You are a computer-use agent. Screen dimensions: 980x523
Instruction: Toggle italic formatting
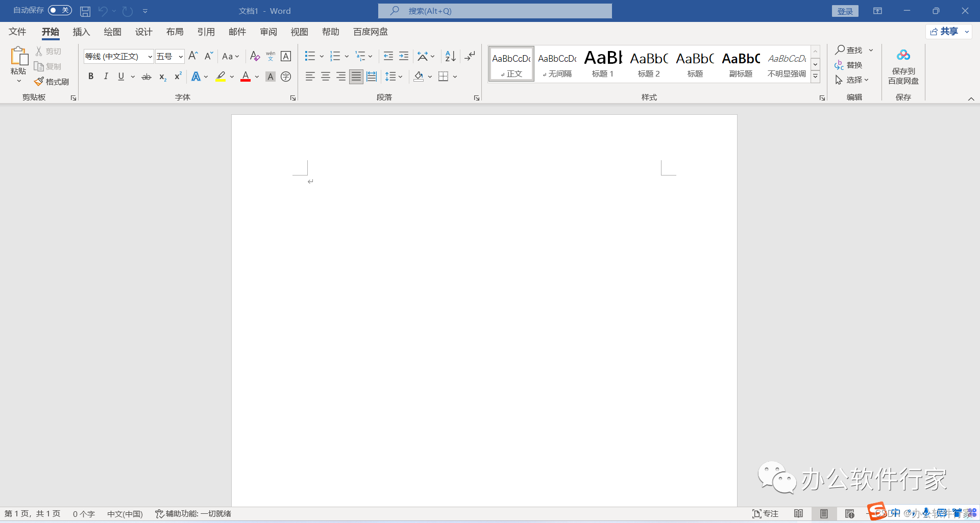106,77
